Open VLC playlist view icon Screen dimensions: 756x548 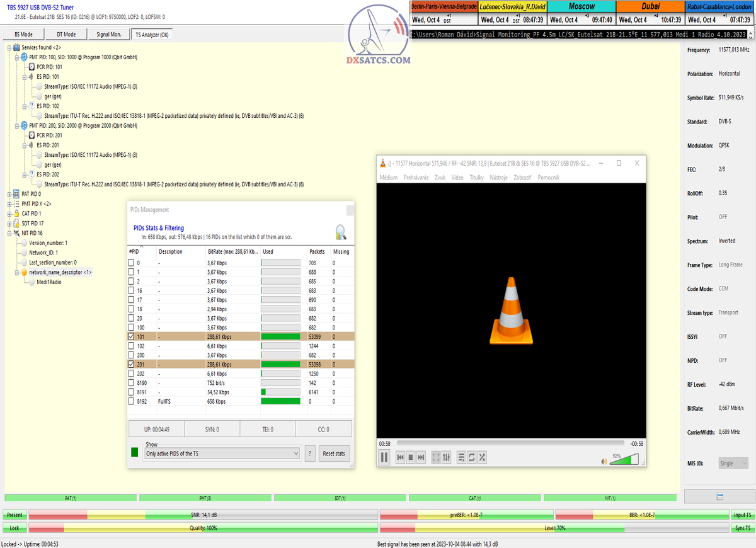click(461, 457)
